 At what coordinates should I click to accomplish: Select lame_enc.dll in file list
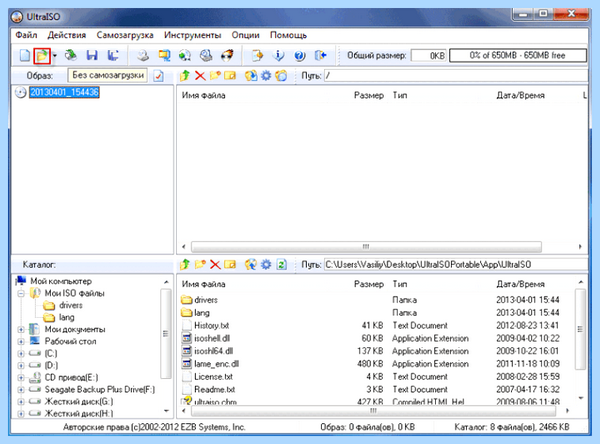pos(217,364)
